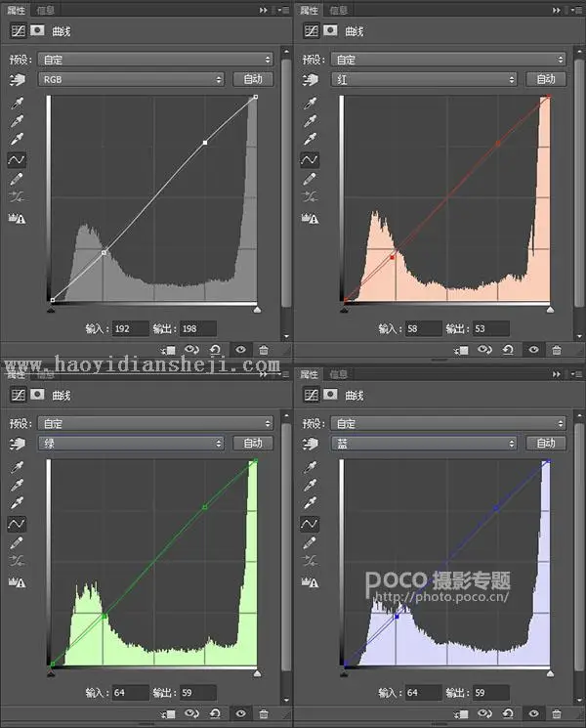
Task: Select white point eyedropper in 红 curves panel
Action: (310, 139)
